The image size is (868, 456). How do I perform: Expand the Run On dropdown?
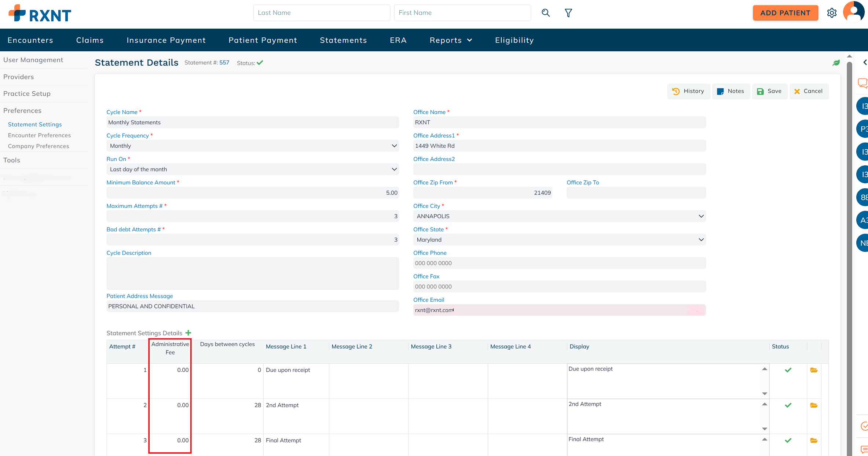tap(252, 169)
